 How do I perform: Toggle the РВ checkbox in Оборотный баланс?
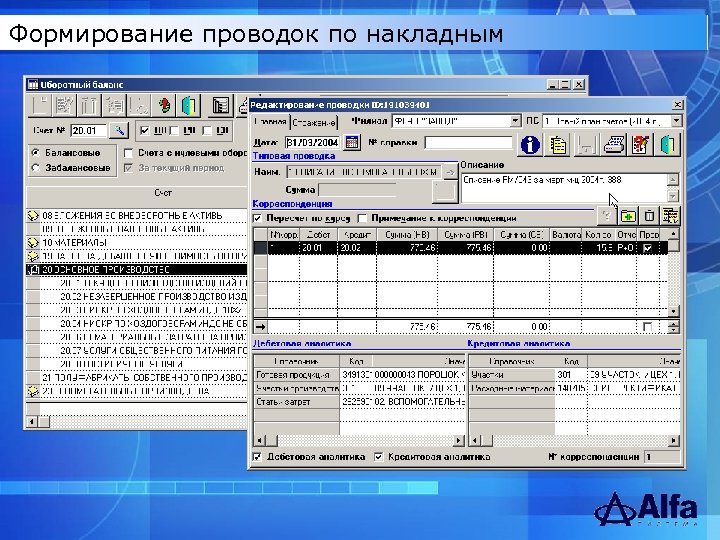(174, 131)
